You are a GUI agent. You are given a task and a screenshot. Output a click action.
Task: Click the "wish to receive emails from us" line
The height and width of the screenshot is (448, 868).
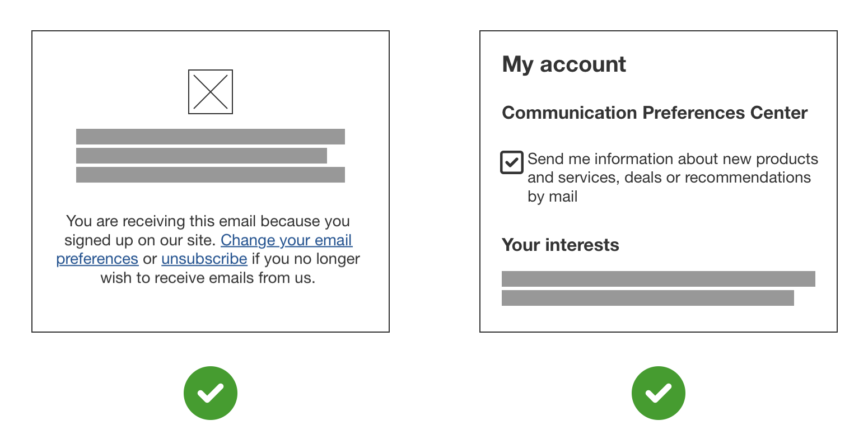pyautogui.click(x=208, y=278)
